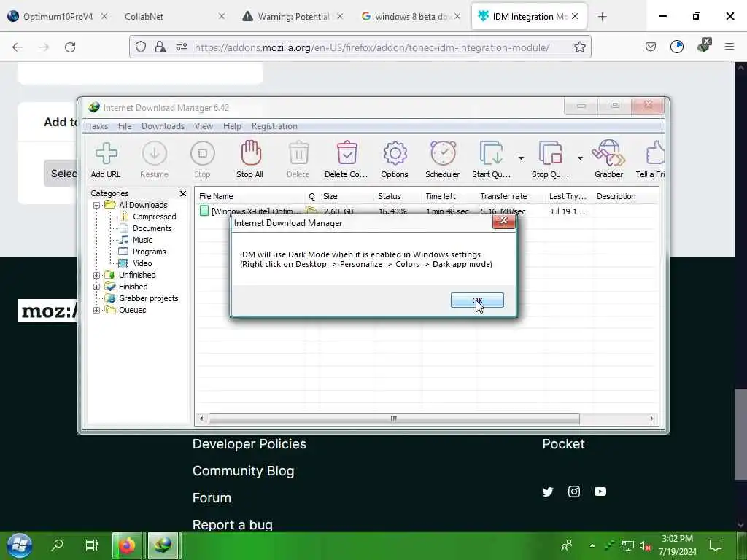
Task: Open the Windows Start button
Action: coord(19,545)
